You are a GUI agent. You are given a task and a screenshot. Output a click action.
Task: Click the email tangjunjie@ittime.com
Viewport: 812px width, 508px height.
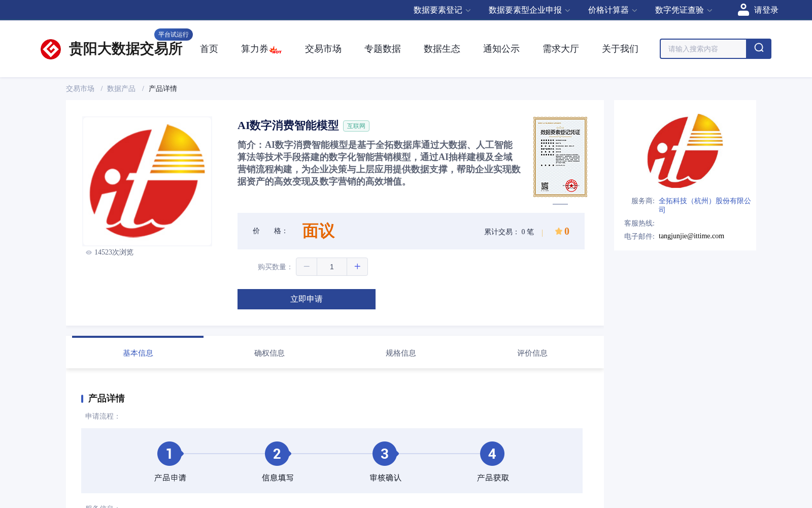click(x=691, y=236)
